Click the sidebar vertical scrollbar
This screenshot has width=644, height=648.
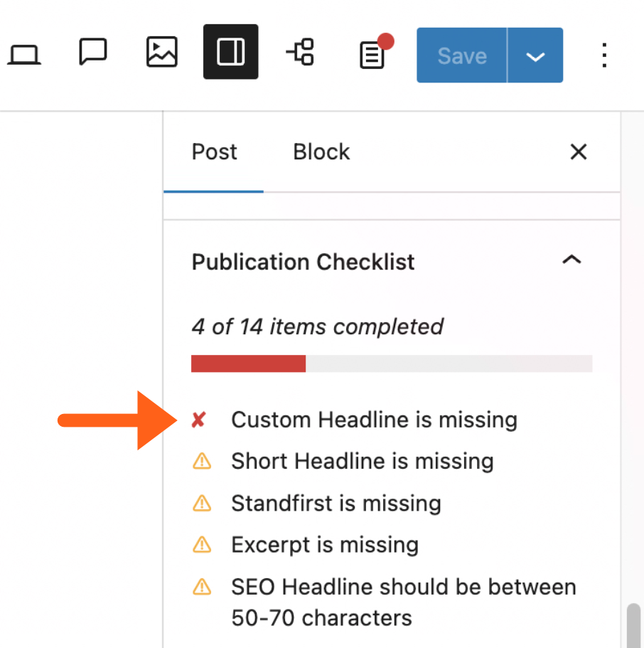tap(633, 625)
